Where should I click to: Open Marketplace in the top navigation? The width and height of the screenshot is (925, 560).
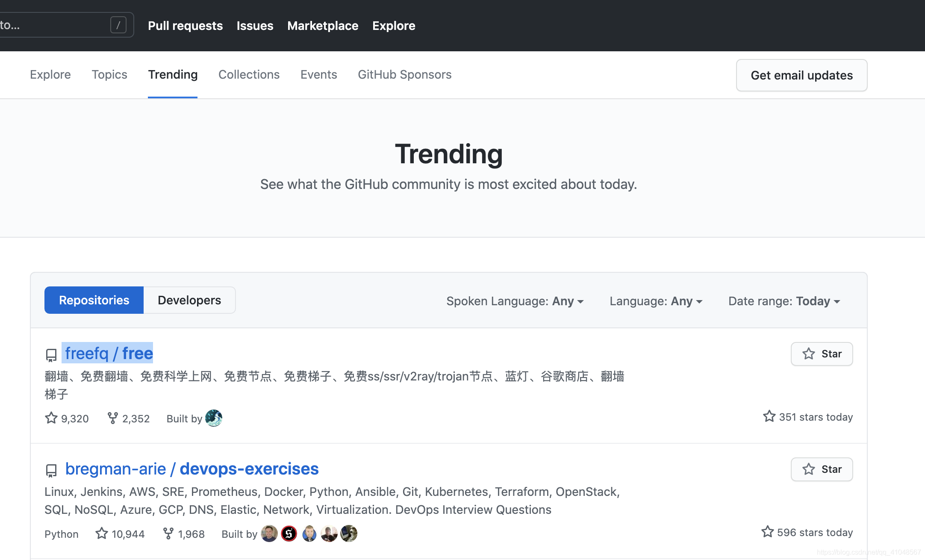(323, 26)
